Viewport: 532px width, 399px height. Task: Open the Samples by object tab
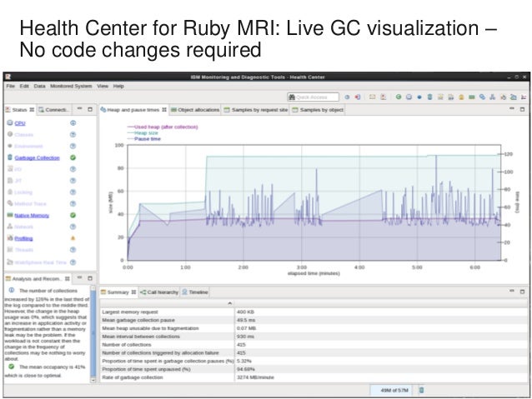point(318,110)
